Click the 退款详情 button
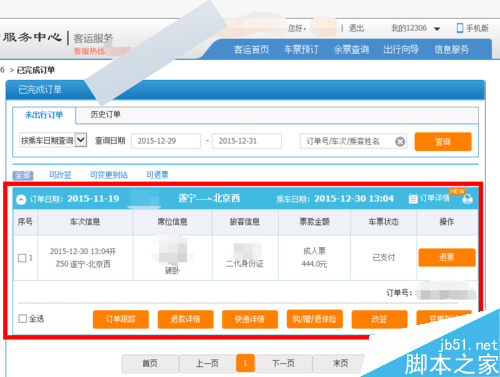The image size is (500, 377). 185,319
